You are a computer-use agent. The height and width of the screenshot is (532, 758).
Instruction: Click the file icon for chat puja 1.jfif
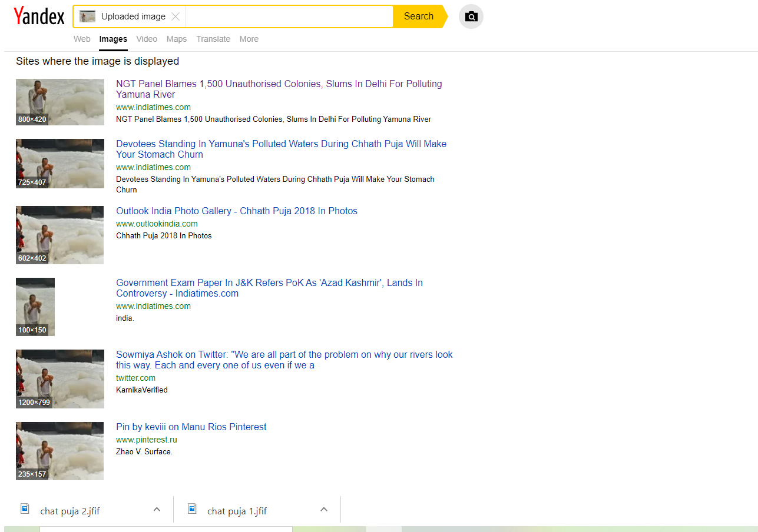192,509
